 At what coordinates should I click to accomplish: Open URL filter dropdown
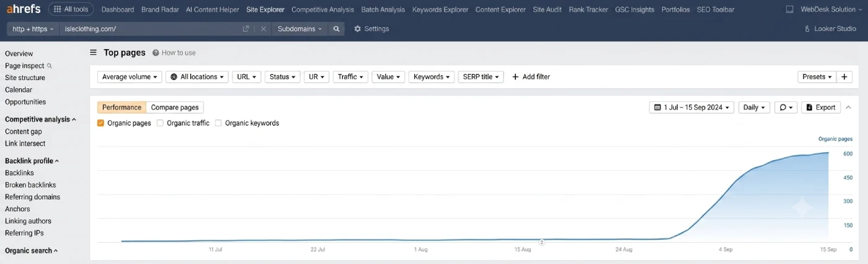pyautogui.click(x=247, y=76)
